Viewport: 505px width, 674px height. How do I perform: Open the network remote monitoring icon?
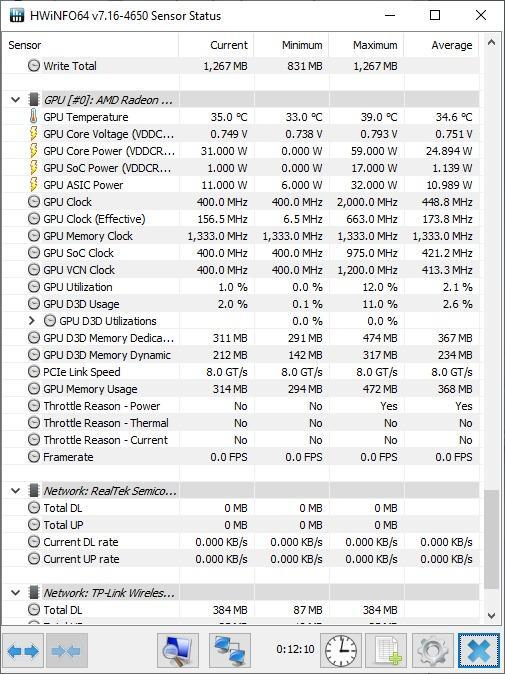pos(230,651)
